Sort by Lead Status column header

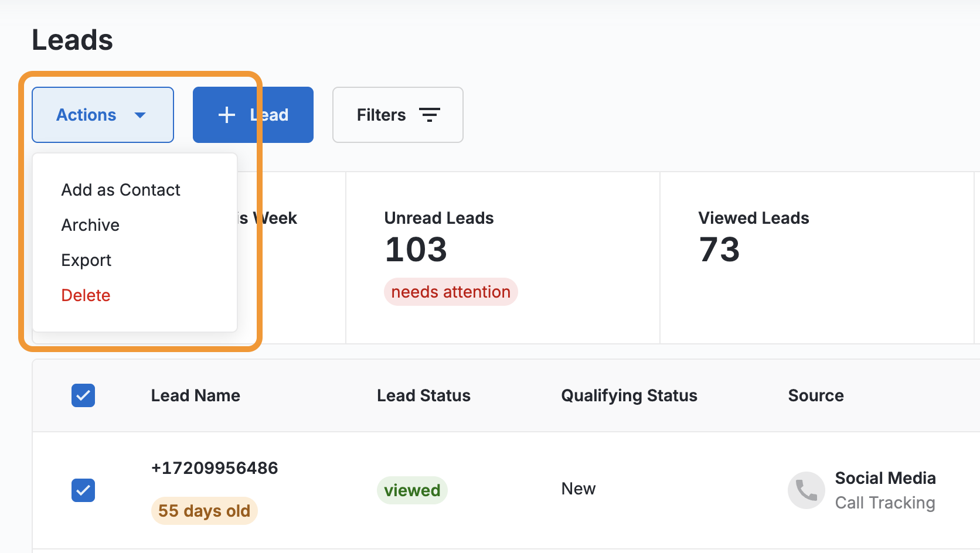point(423,395)
